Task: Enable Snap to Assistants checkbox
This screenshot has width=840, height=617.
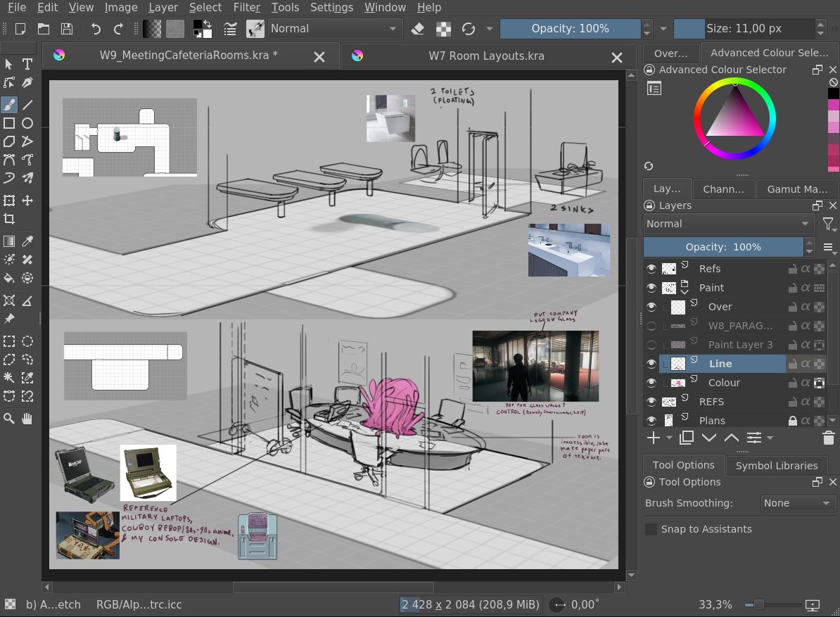Action: click(x=651, y=529)
